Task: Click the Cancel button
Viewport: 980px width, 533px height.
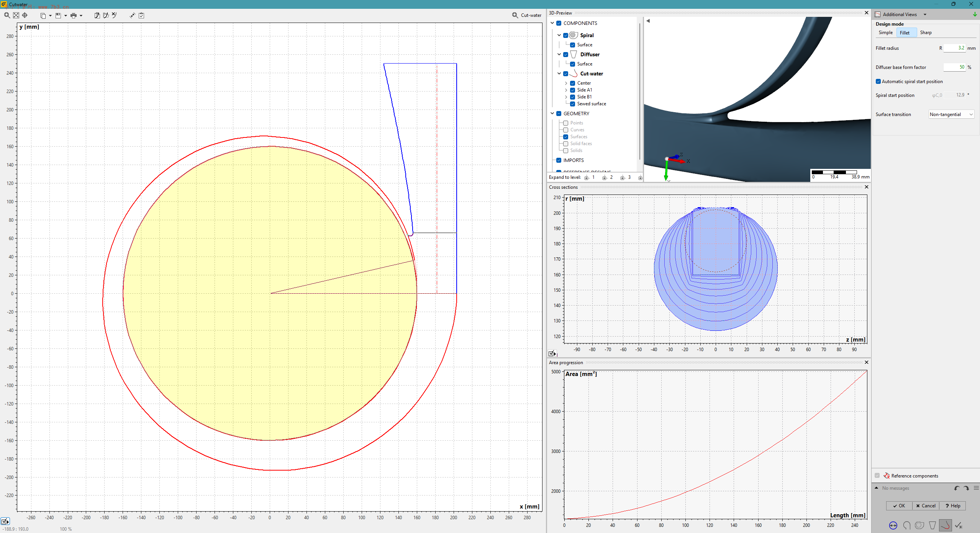Action: click(x=926, y=506)
